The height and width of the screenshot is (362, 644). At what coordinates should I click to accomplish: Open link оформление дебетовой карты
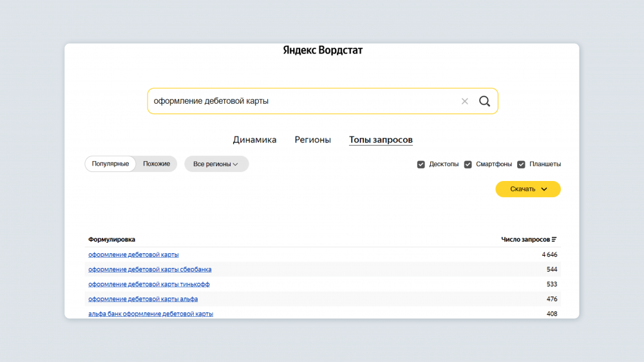click(133, 254)
